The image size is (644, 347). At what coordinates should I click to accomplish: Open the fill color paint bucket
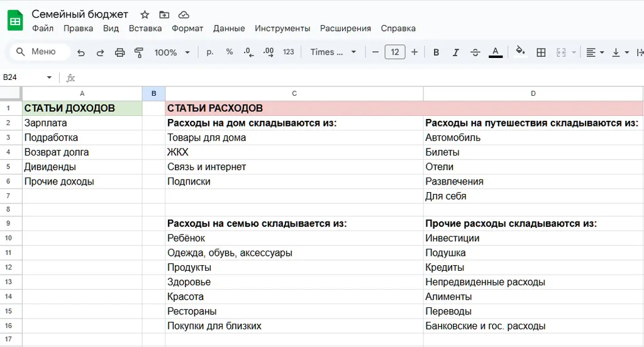(x=519, y=52)
